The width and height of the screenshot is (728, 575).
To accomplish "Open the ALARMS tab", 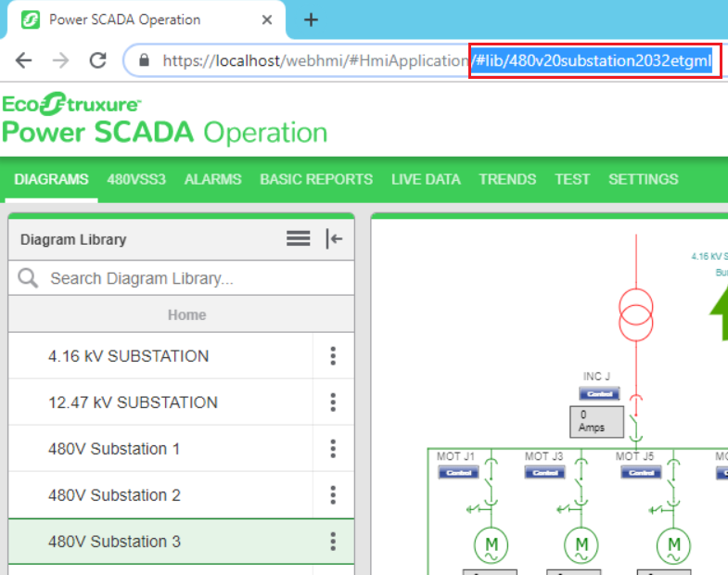I will point(212,179).
